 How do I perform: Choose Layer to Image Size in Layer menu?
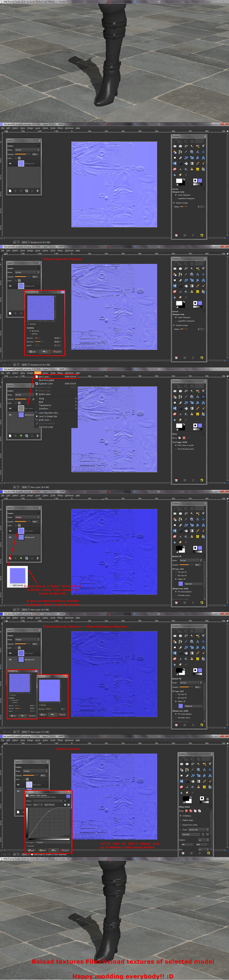[x=55, y=417]
